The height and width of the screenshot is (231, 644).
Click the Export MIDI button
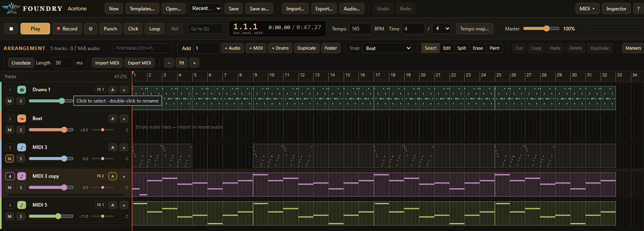coord(140,63)
